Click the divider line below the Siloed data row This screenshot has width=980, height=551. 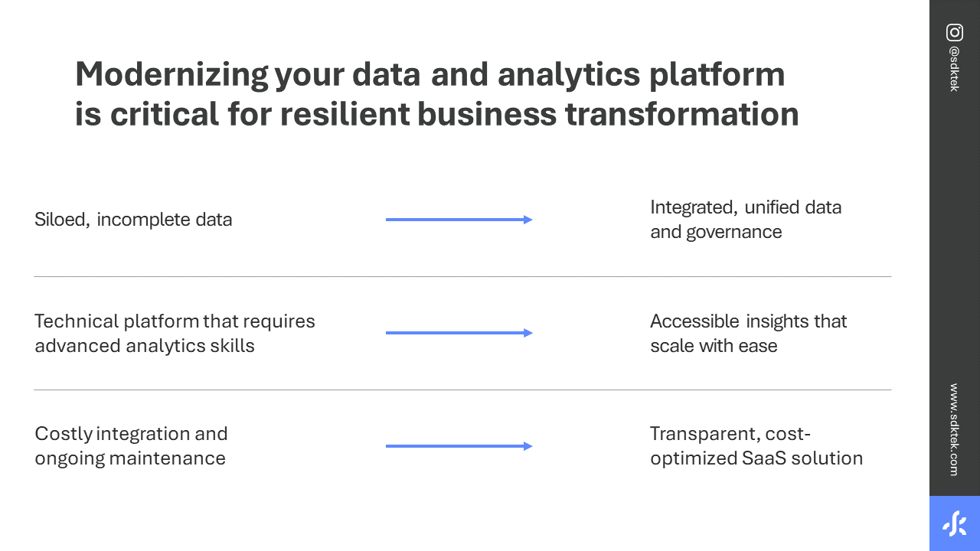(x=462, y=276)
